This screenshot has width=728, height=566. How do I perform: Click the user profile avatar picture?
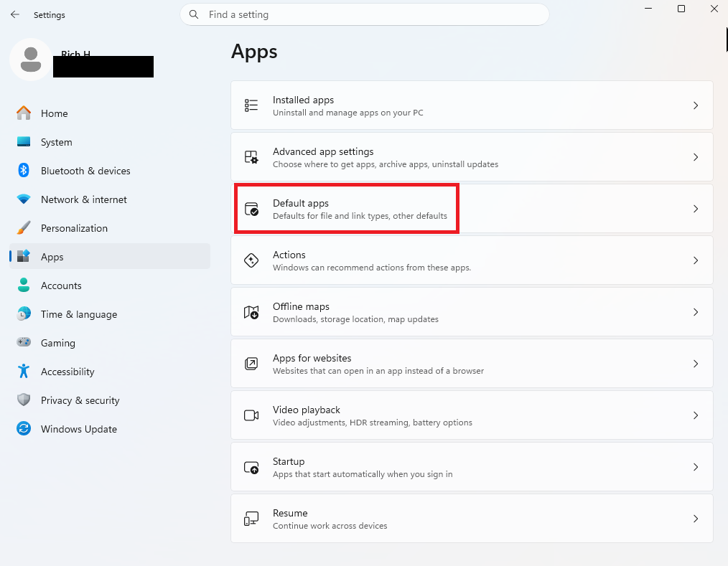click(x=31, y=60)
